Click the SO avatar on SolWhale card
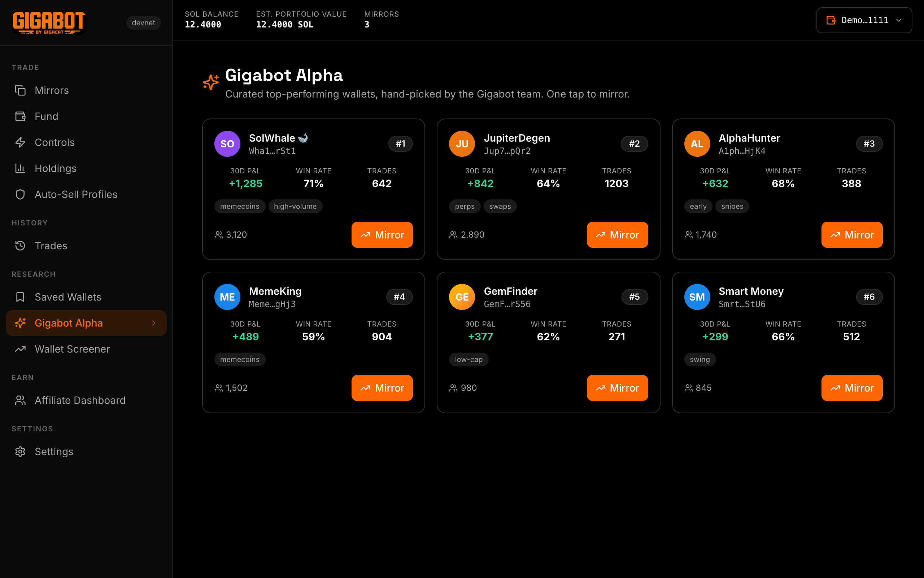This screenshot has width=924, height=578. [227, 144]
